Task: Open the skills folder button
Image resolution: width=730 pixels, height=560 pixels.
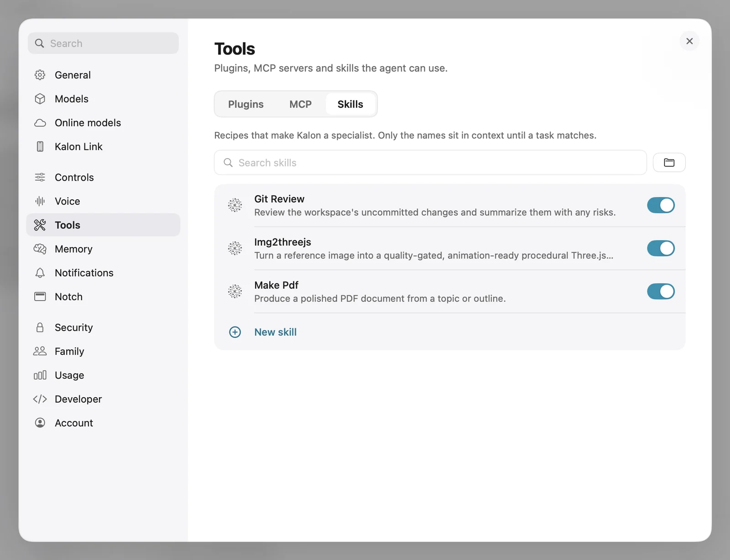Action: (669, 162)
